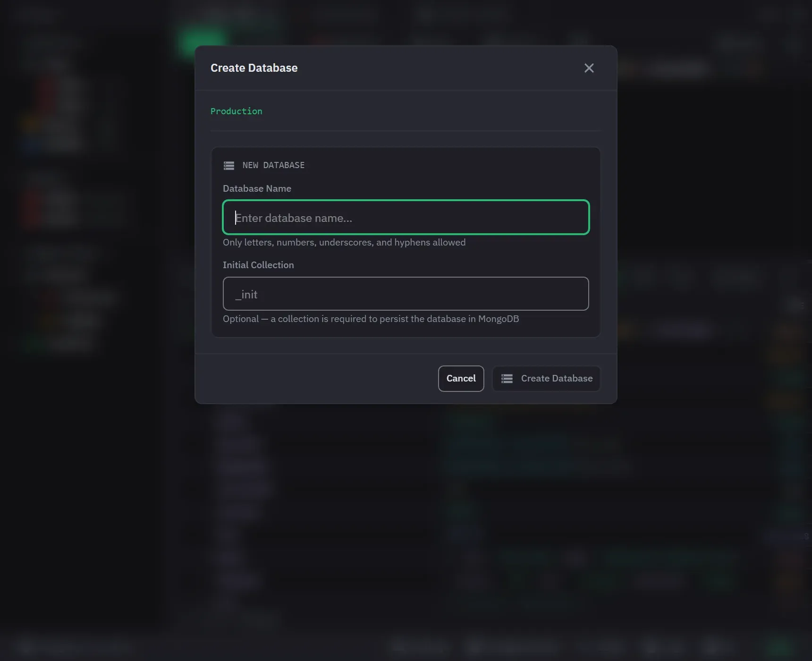Viewport: 812px width, 661px height.
Task: Click the NEW DATABASE section heading text
Action: (273, 165)
